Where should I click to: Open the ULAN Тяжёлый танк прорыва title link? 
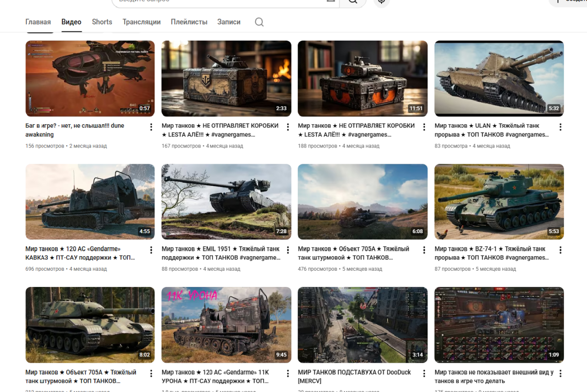(x=492, y=130)
